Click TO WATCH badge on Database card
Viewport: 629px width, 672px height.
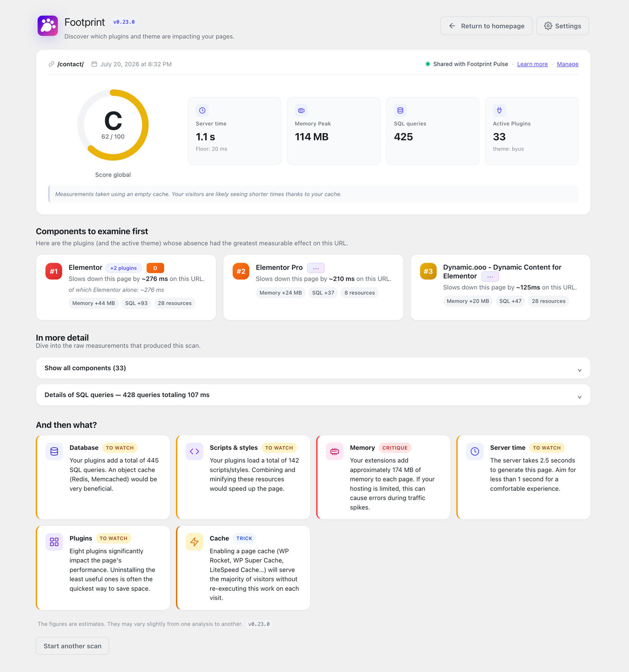[x=119, y=448]
